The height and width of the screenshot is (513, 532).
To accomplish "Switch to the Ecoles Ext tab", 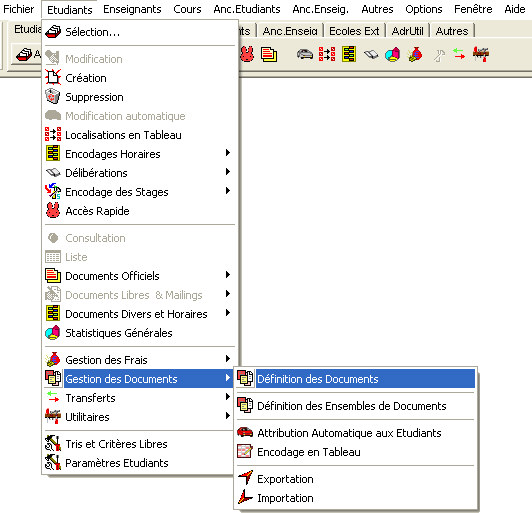I will tap(354, 31).
